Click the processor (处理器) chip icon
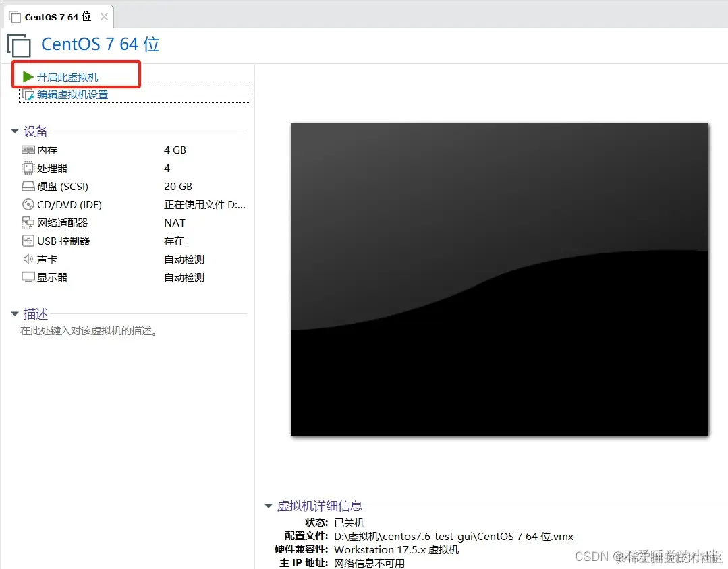 [28, 168]
